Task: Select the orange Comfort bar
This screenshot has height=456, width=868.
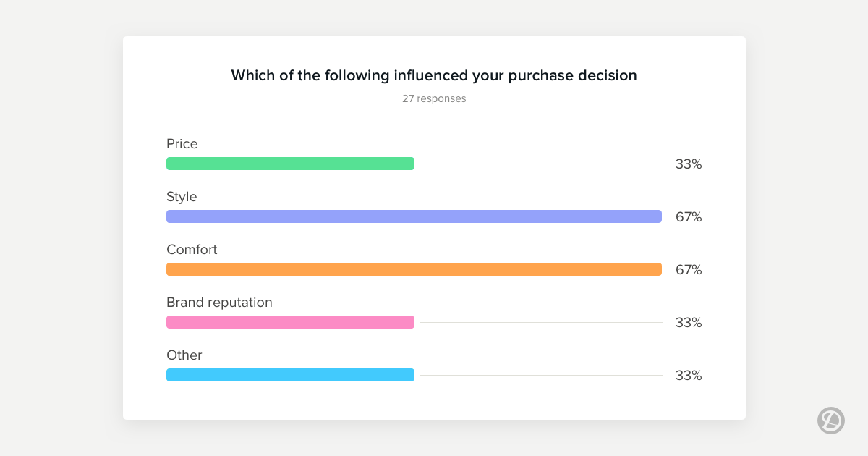Action: (414, 269)
